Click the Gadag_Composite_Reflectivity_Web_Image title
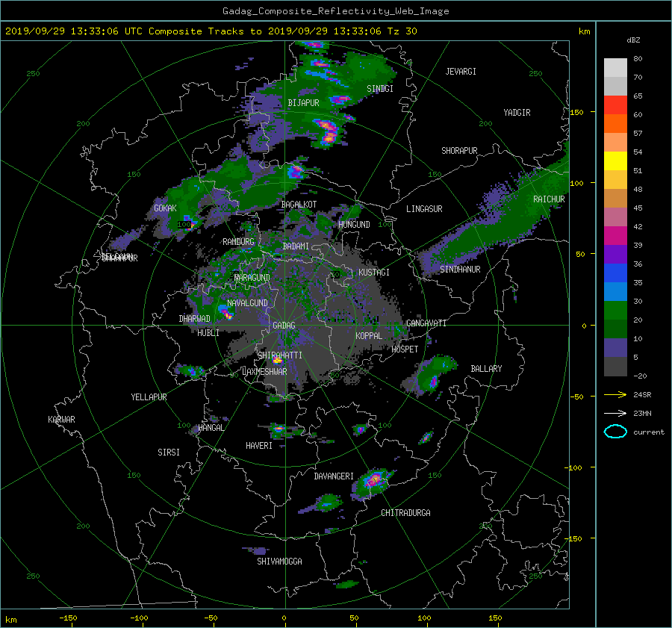 tap(335, 11)
